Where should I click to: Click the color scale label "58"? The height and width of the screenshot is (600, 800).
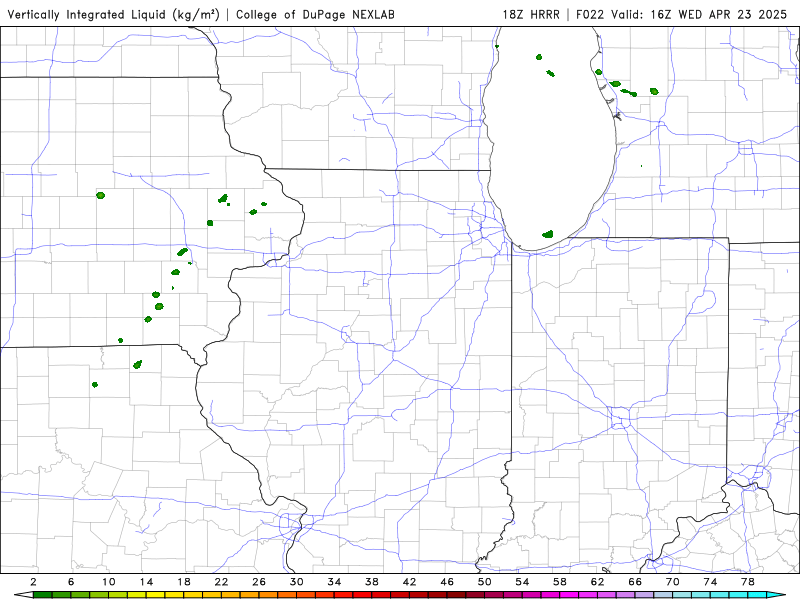coord(560,582)
